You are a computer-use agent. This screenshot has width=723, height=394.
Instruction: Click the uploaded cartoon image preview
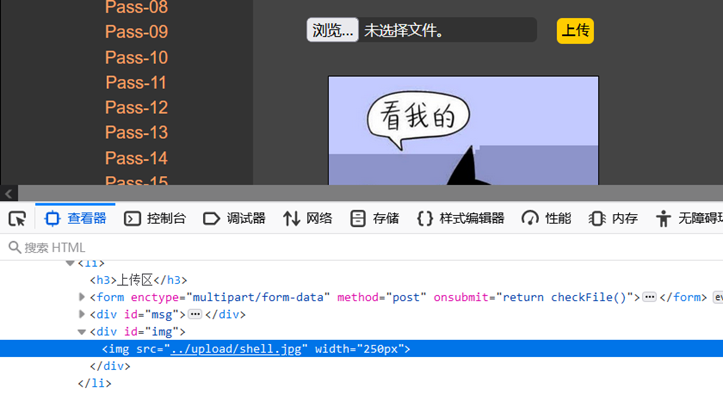(x=463, y=131)
